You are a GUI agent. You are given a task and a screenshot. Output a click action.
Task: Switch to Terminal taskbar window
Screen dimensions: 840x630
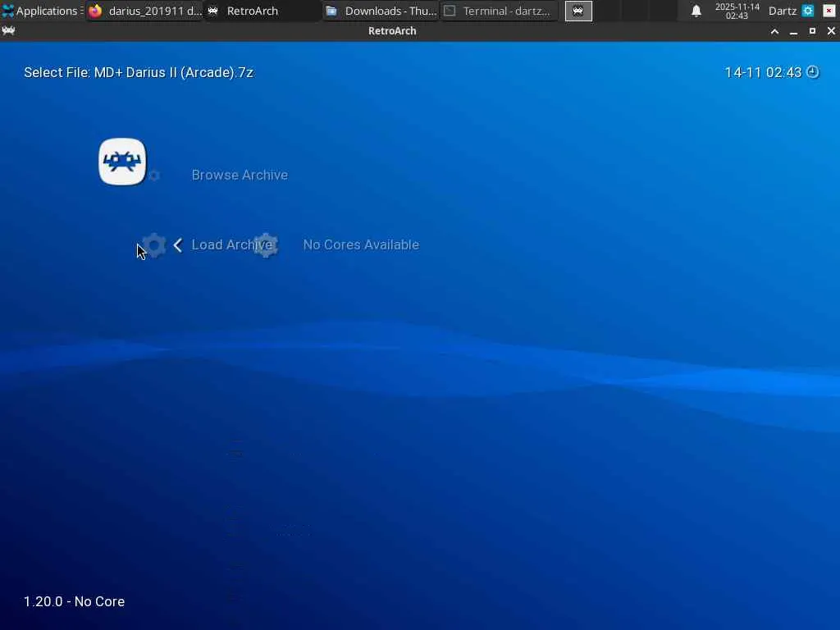[499, 11]
